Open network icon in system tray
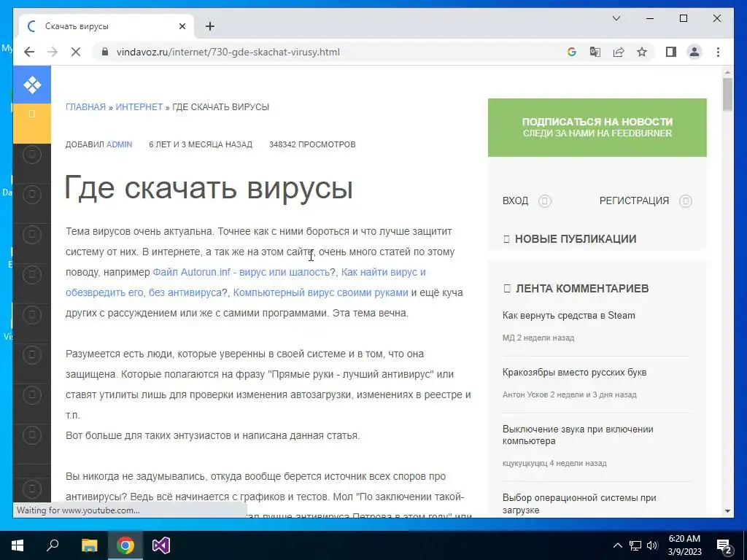The image size is (747, 560). (x=635, y=545)
